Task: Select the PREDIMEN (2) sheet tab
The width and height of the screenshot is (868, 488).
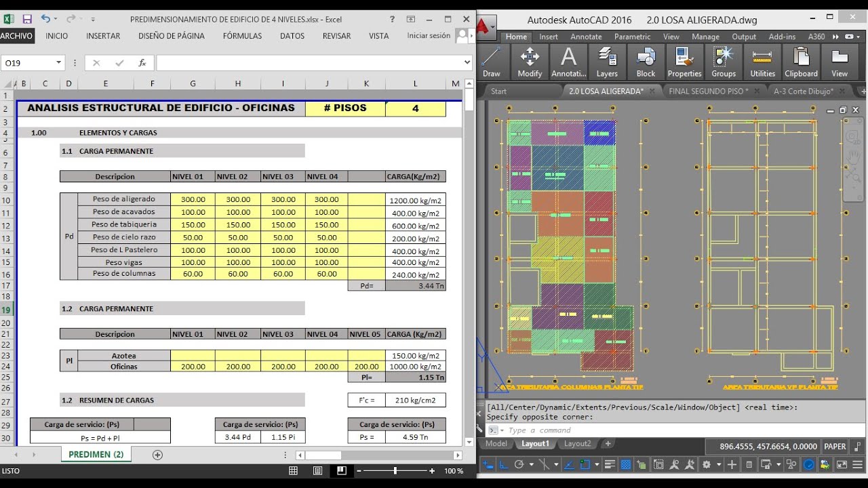Action: pyautogui.click(x=96, y=455)
